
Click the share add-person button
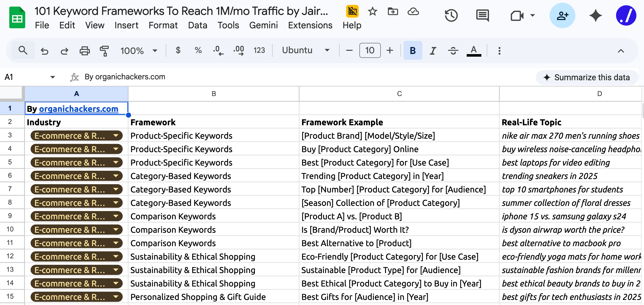point(562,15)
